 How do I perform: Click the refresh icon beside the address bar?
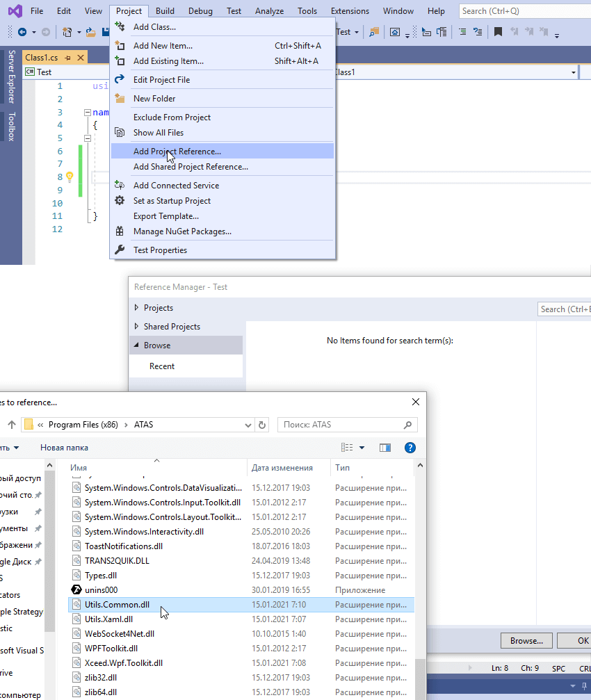pos(262,425)
